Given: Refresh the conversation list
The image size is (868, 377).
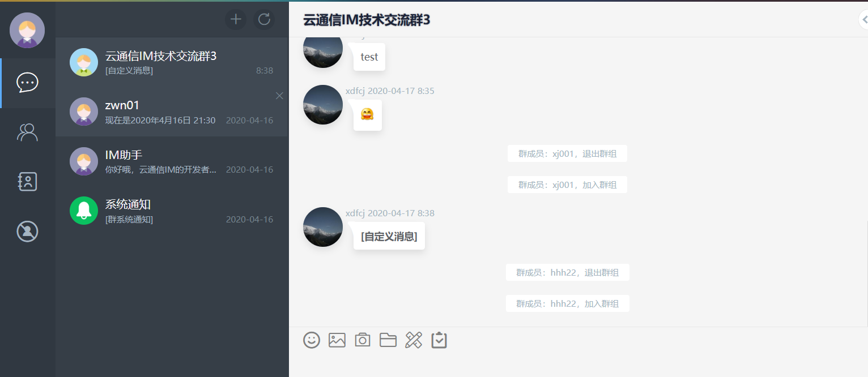Looking at the screenshot, I should coord(264,19).
